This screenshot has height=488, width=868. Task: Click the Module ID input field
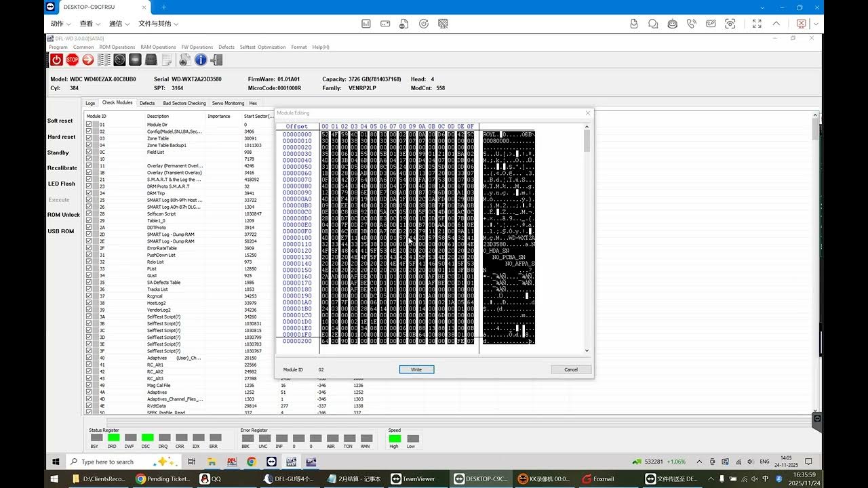[x=321, y=369]
